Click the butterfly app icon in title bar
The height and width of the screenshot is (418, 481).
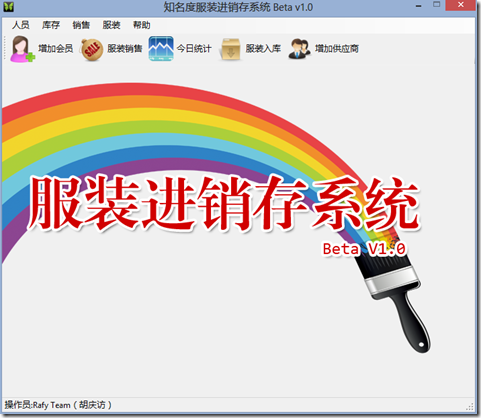click(8, 7)
